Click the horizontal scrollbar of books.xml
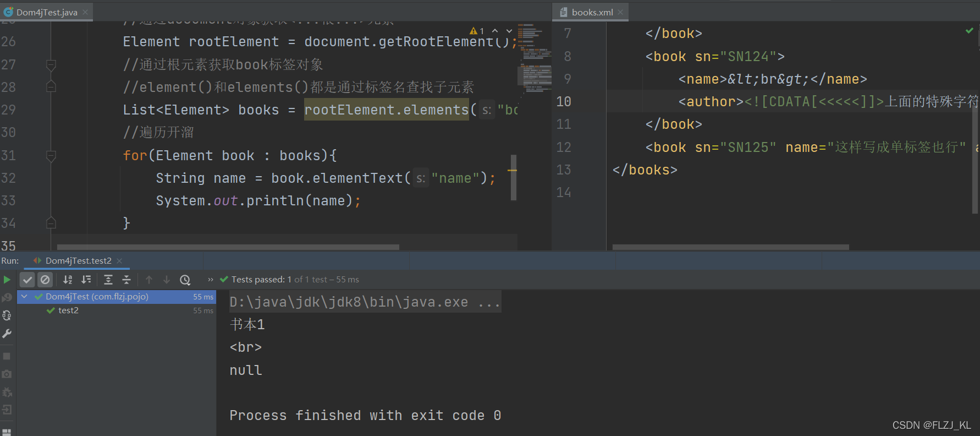Viewport: 980px width, 436px height. pos(731,247)
